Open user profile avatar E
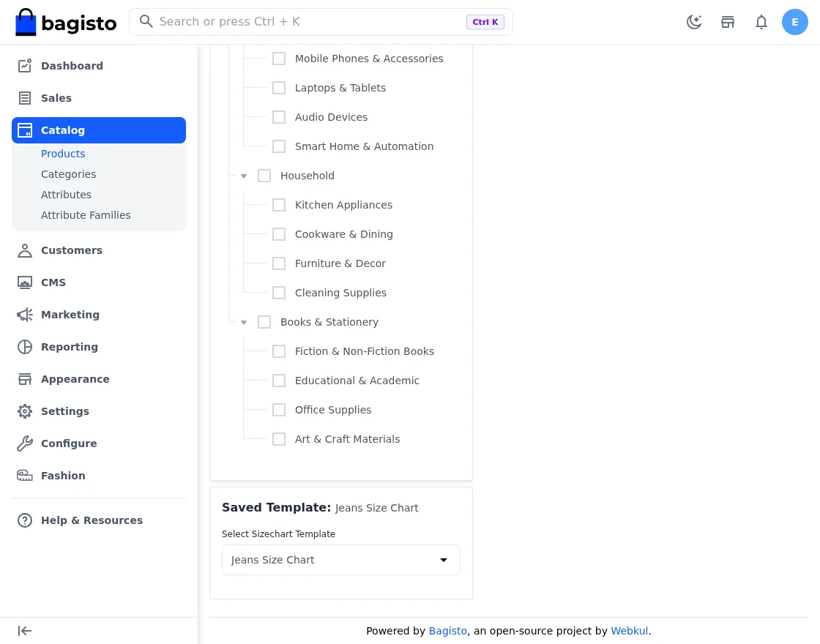This screenshot has width=820, height=644. [x=794, y=22]
